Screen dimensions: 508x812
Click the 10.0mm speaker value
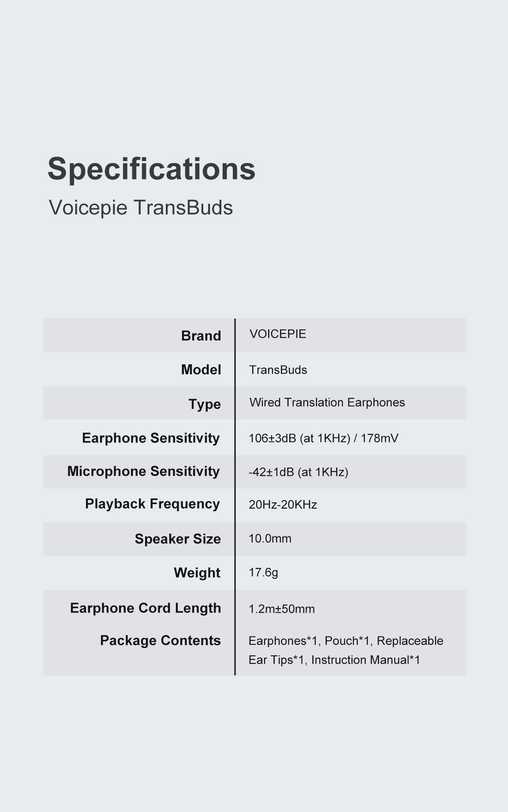pyautogui.click(x=270, y=539)
